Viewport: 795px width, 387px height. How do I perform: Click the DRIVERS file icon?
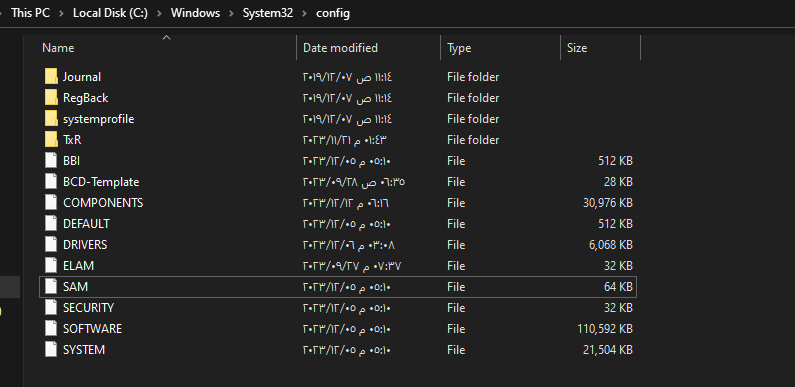[51, 245]
